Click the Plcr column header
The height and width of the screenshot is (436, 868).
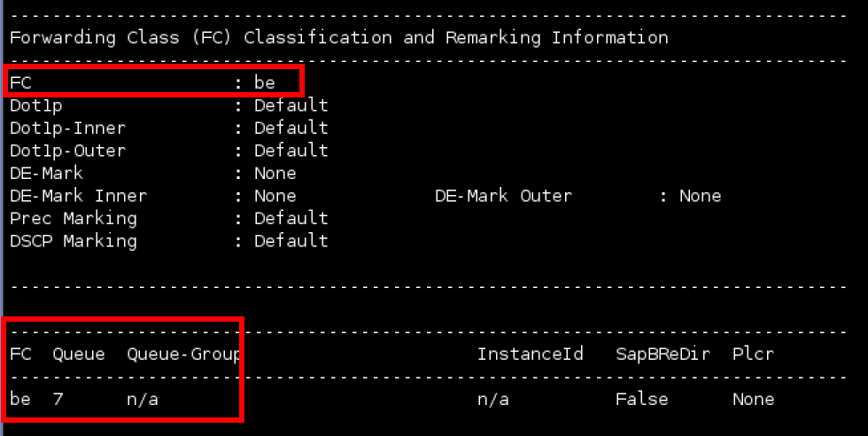click(x=753, y=354)
